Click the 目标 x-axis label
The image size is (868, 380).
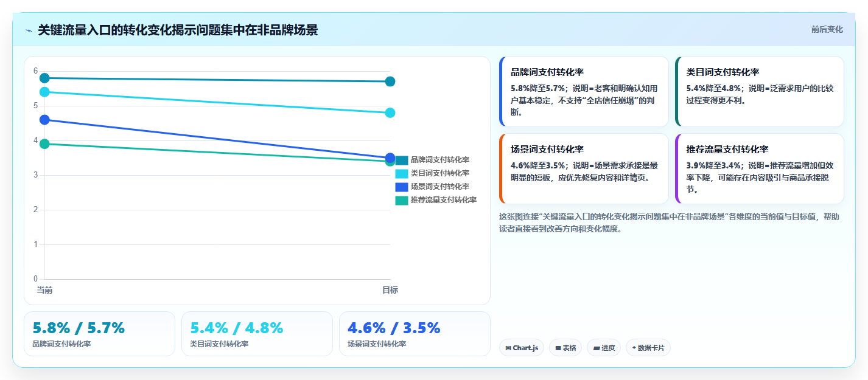click(390, 290)
